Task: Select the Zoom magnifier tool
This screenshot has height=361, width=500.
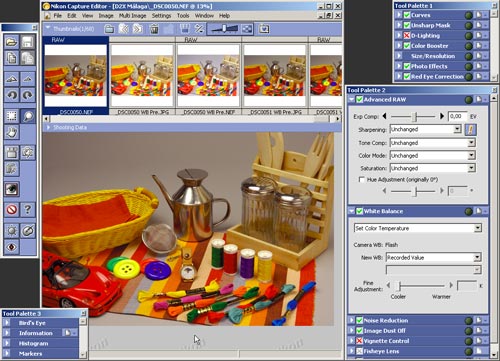Action: click(28, 116)
